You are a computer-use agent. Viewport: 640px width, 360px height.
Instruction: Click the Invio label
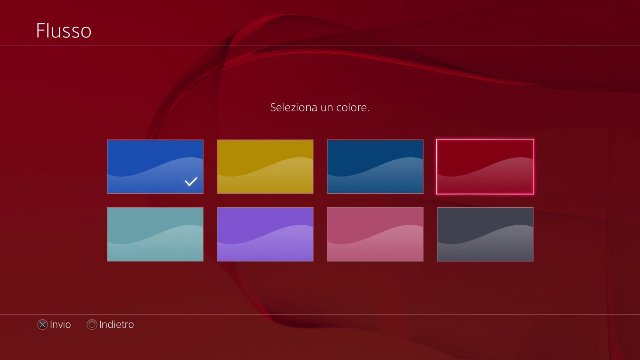tap(60, 324)
